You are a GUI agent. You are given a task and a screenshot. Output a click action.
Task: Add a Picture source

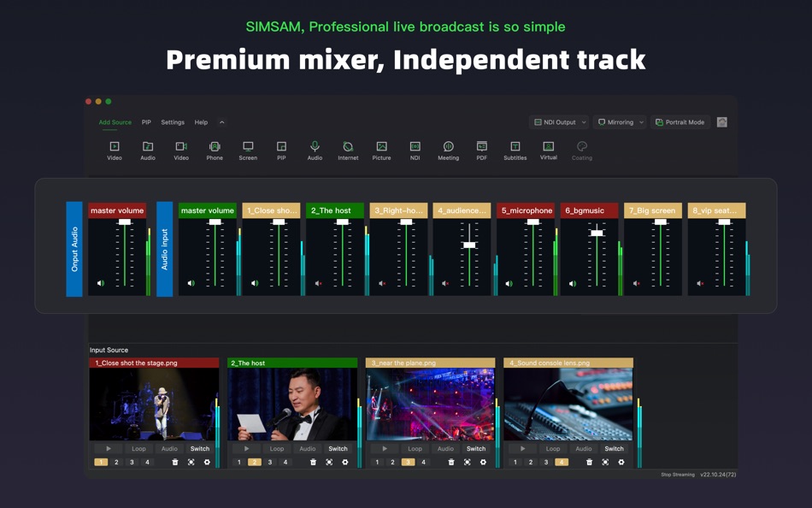(382, 151)
